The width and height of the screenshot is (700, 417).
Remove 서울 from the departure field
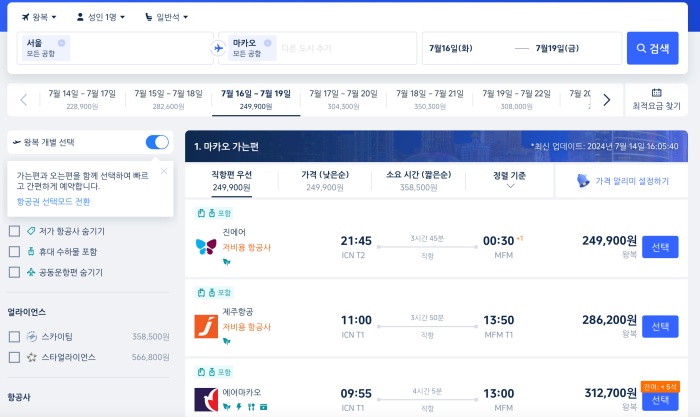(x=62, y=43)
